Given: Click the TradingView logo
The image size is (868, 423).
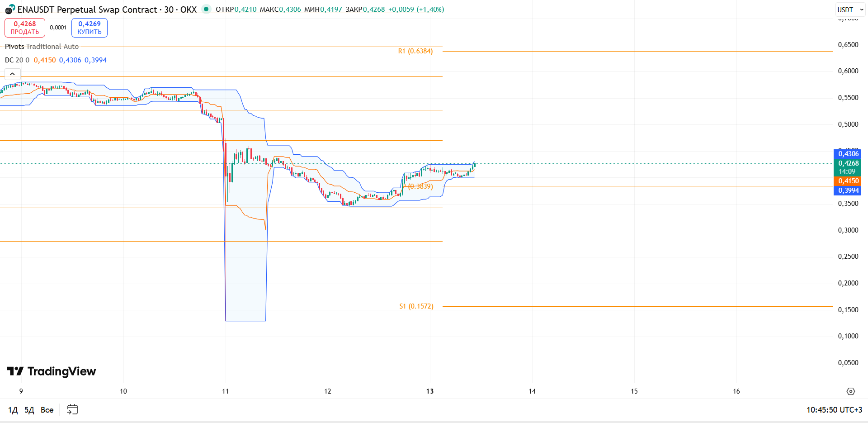Looking at the screenshot, I should 51,371.
